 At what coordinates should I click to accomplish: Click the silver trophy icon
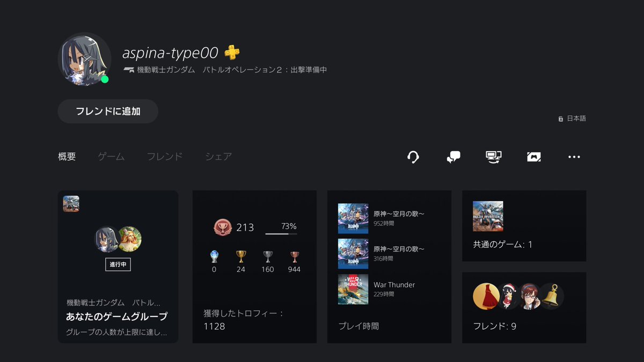268,256
